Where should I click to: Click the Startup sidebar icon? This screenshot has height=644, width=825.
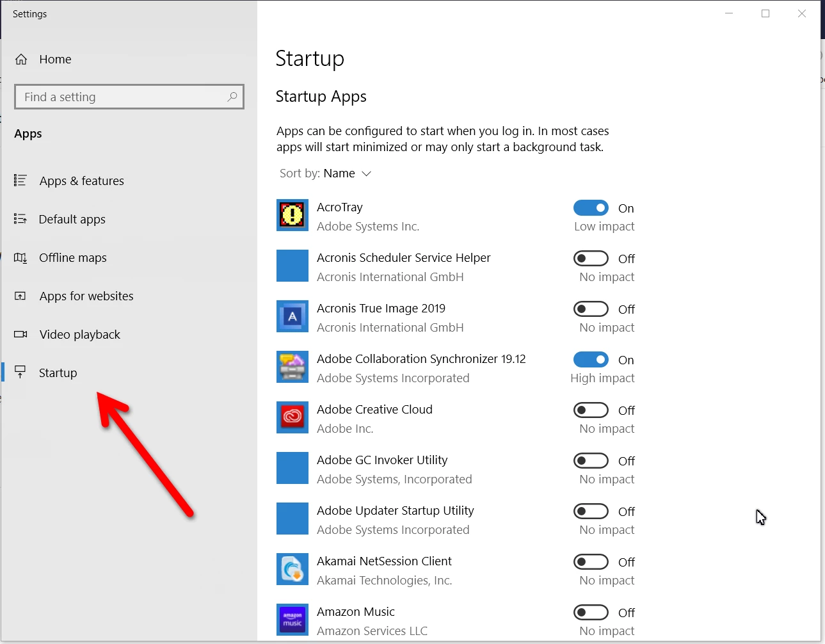(x=20, y=373)
